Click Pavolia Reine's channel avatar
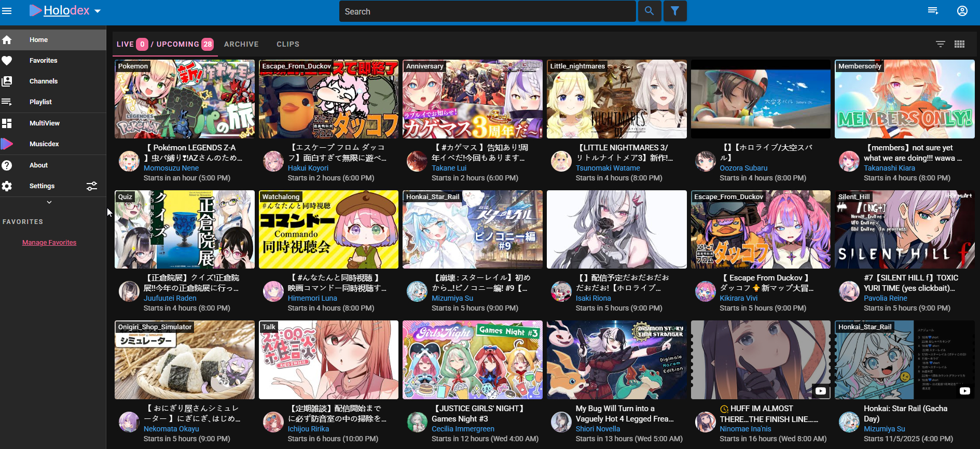Image resolution: width=980 pixels, height=449 pixels. [x=849, y=291]
